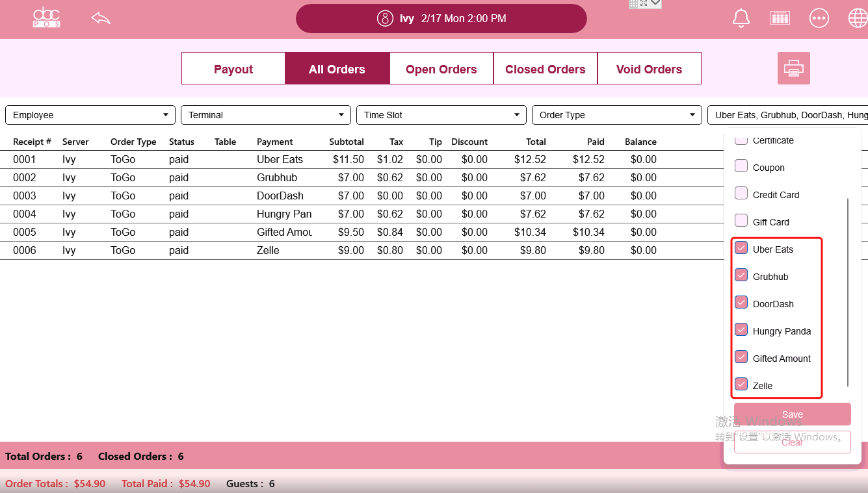Click the Guests count in footer

tap(250, 483)
